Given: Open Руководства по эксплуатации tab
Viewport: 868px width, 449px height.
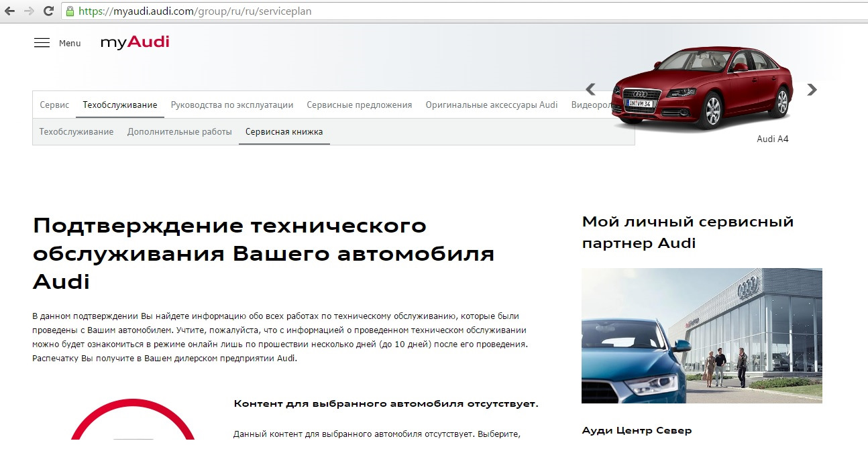Looking at the screenshot, I should click(x=232, y=105).
